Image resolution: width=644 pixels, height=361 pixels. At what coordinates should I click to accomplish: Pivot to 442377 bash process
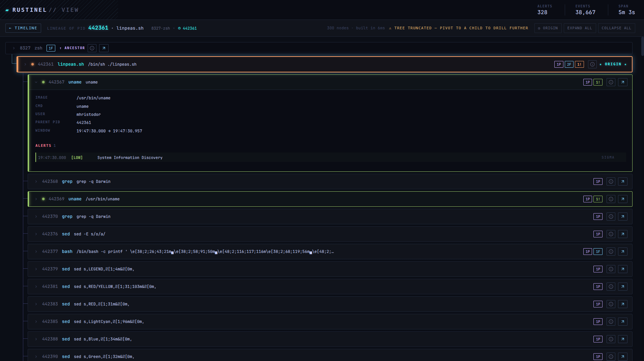pos(623,252)
